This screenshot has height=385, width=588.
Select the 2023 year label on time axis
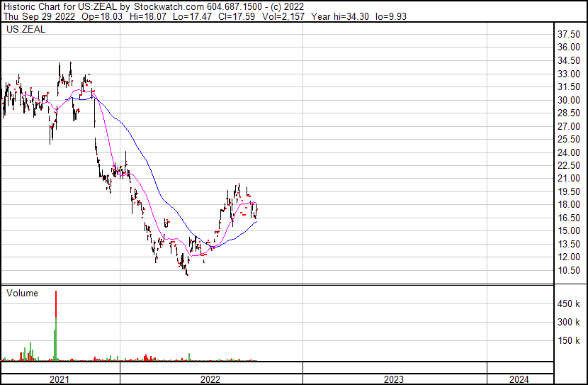(x=394, y=379)
